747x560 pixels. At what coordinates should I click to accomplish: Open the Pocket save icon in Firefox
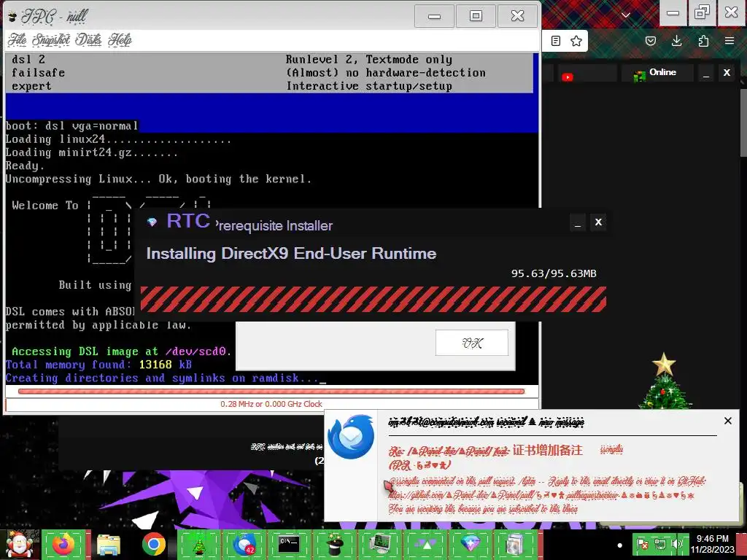(650, 41)
